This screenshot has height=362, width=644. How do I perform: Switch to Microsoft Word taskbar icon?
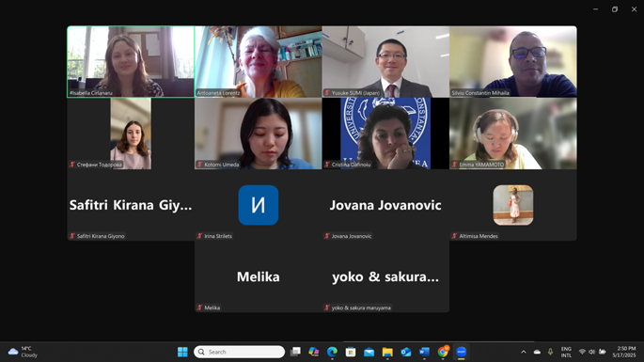point(424,352)
